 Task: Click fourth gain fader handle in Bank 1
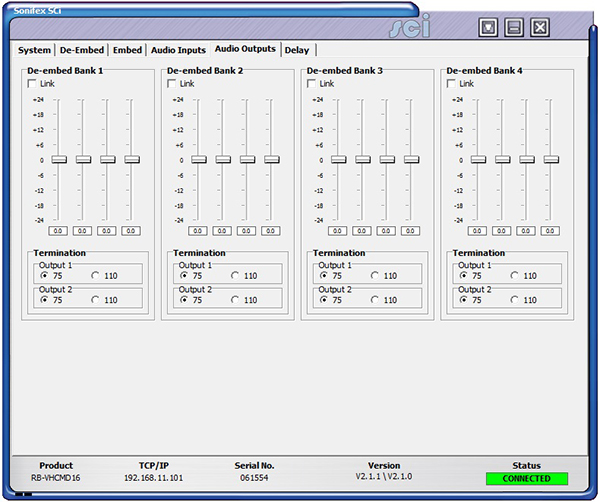(x=132, y=159)
